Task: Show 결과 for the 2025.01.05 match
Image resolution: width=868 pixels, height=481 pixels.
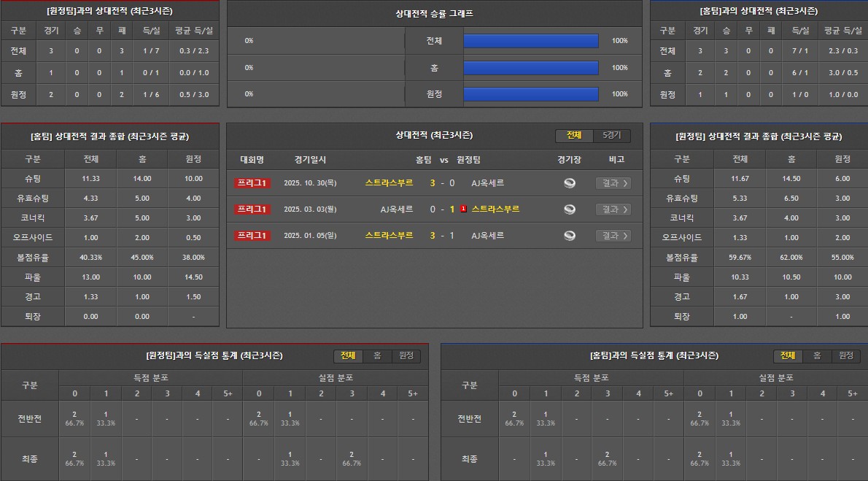Action: (x=613, y=236)
